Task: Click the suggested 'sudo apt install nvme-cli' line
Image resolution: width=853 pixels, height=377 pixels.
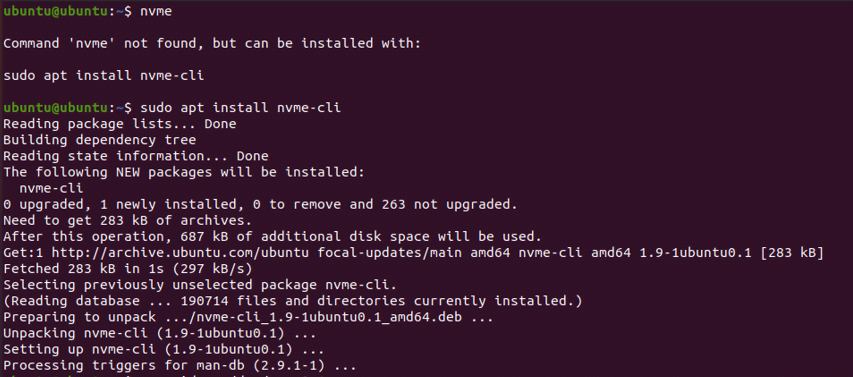Action: pyautogui.click(x=103, y=76)
